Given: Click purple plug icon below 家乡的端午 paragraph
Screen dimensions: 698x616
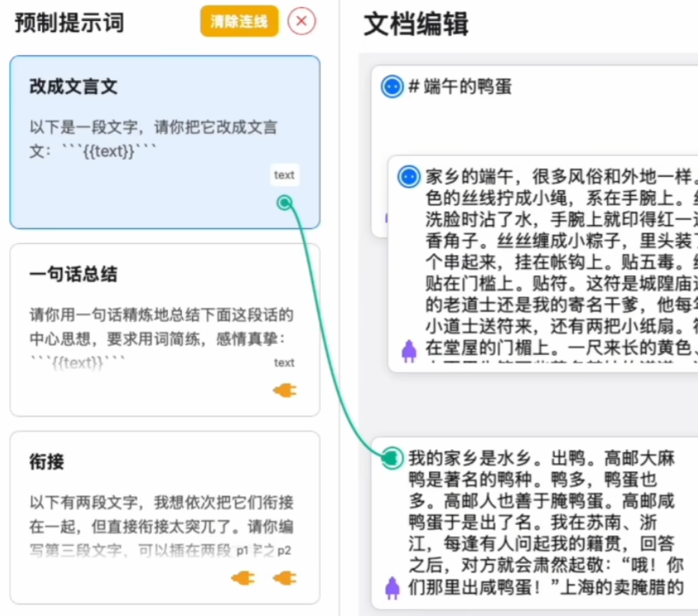Looking at the screenshot, I should [x=409, y=351].
